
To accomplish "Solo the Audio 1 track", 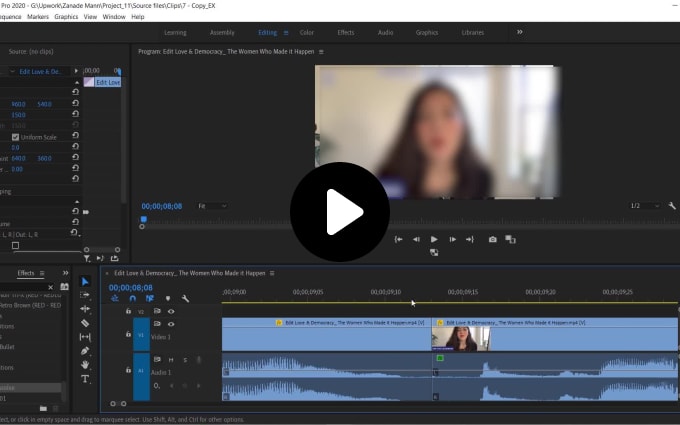I will [185, 360].
